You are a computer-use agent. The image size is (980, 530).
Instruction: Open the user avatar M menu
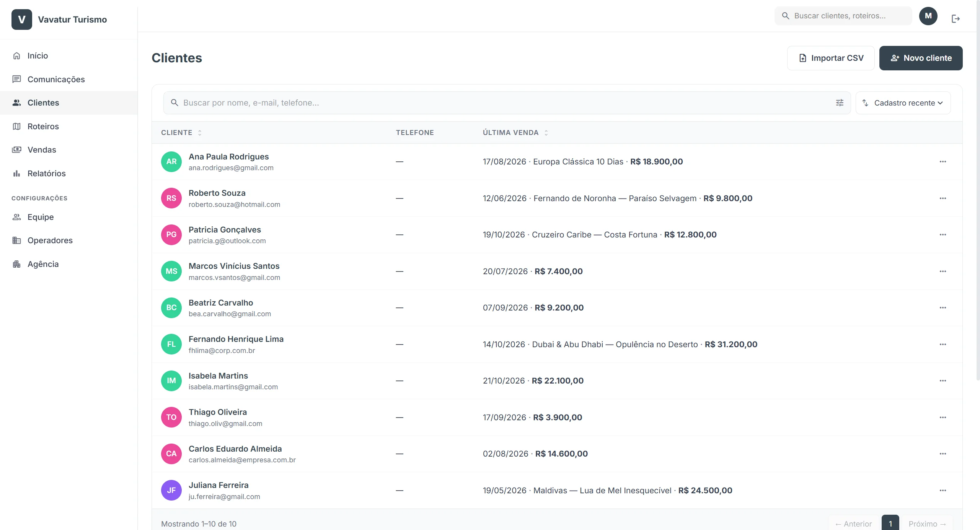[928, 16]
